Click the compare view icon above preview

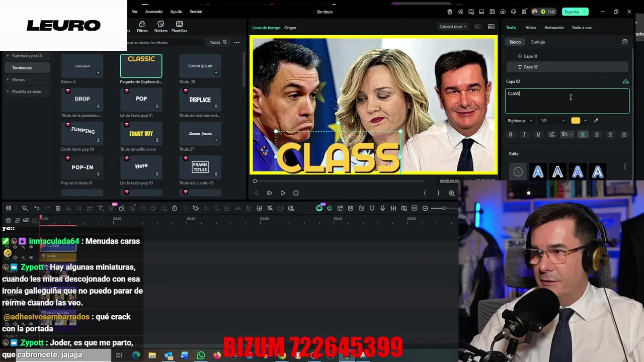tap(478, 27)
